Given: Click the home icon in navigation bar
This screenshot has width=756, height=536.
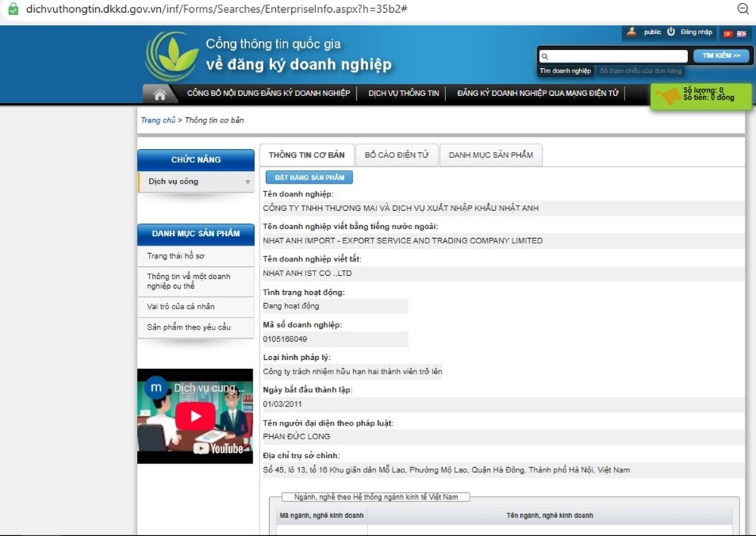Looking at the screenshot, I should click(160, 94).
